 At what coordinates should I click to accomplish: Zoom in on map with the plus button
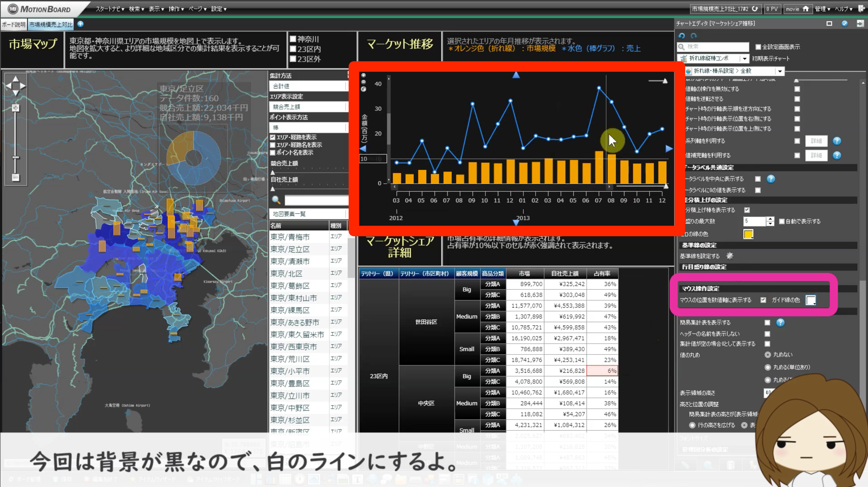tap(15, 108)
